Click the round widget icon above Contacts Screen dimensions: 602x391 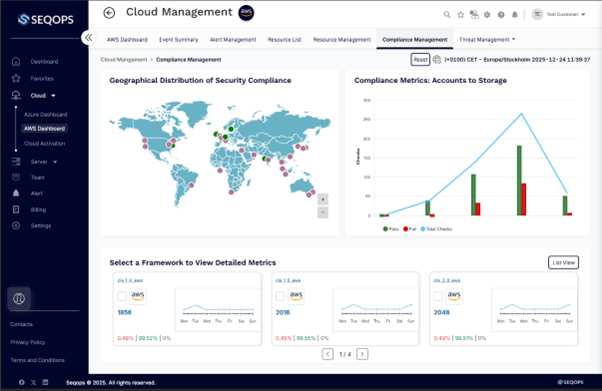pos(19,298)
